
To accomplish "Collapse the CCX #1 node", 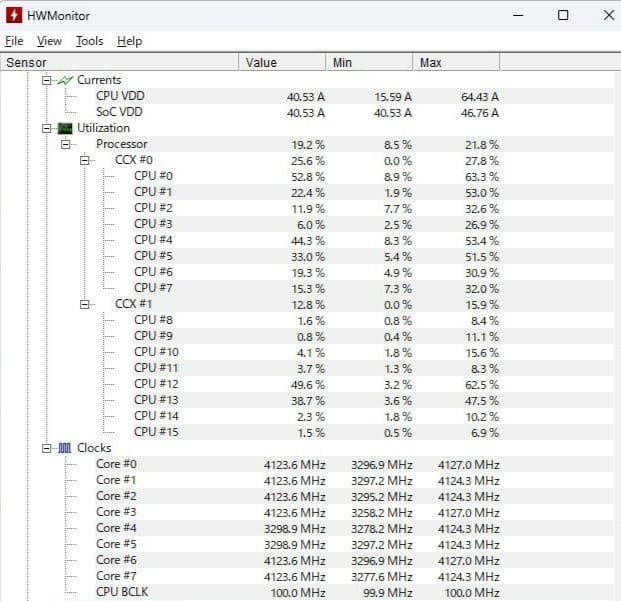I will pyautogui.click(x=85, y=304).
